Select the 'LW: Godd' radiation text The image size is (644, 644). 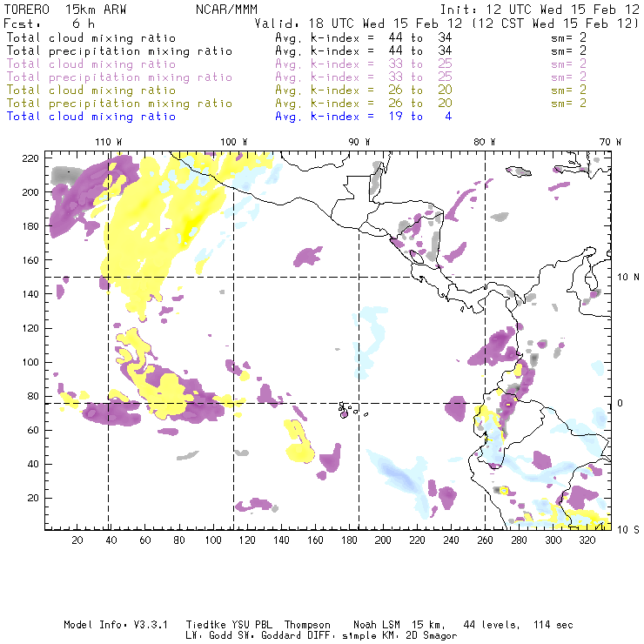pos(209,636)
